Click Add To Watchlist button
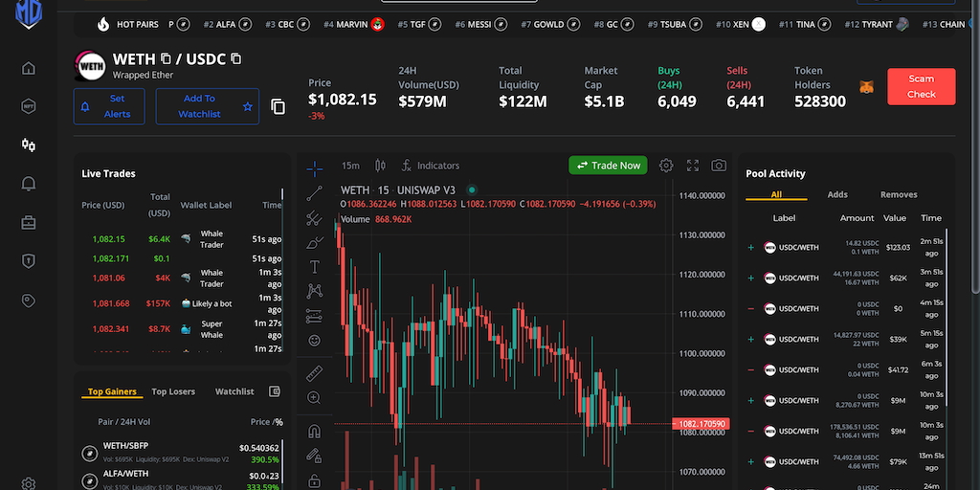 click(x=208, y=106)
